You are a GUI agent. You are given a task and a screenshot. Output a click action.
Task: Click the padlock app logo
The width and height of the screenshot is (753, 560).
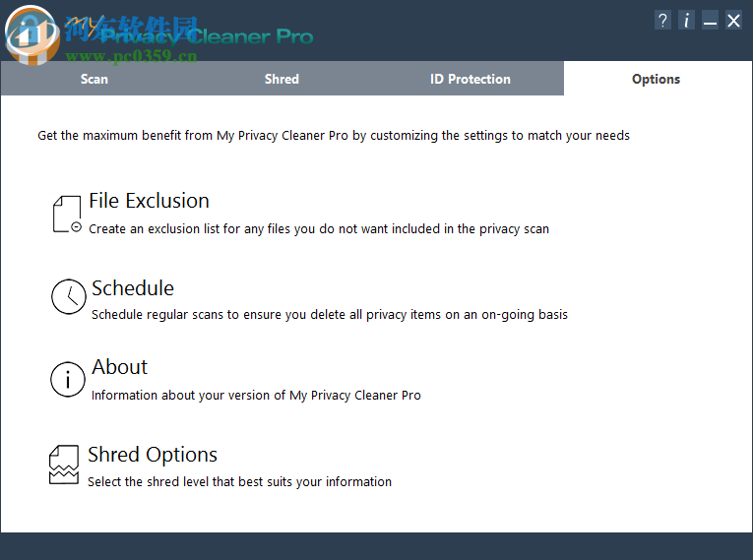pyautogui.click(x=32, y=34)
